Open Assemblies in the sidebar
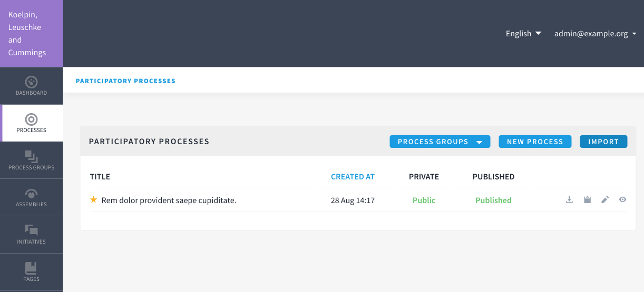Viewport: 644px width, 292px height. (32, 198)
